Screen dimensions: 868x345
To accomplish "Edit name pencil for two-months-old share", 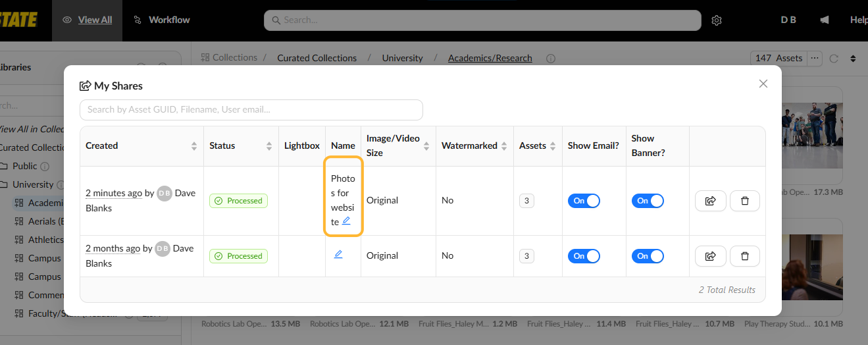I will pyautogui.click(x=338, y=254).
